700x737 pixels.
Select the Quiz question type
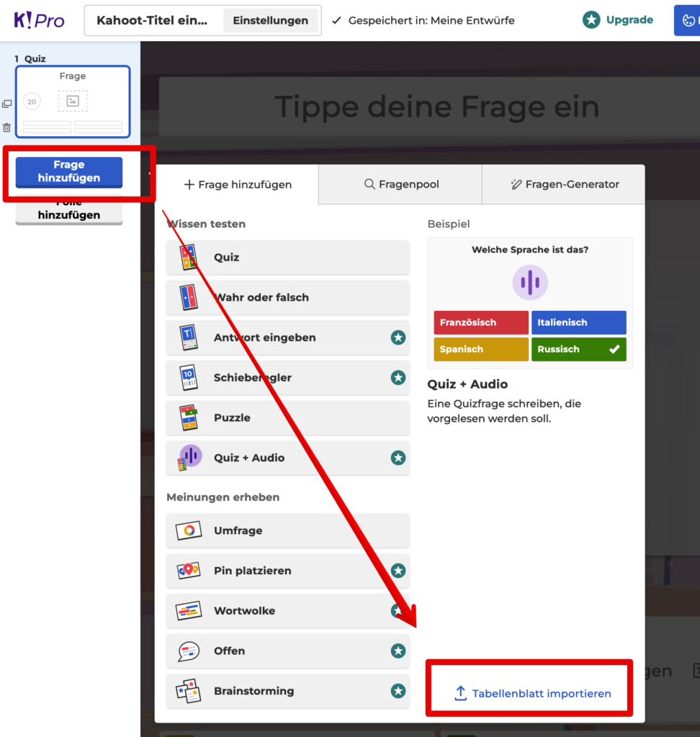click(287, 258)
